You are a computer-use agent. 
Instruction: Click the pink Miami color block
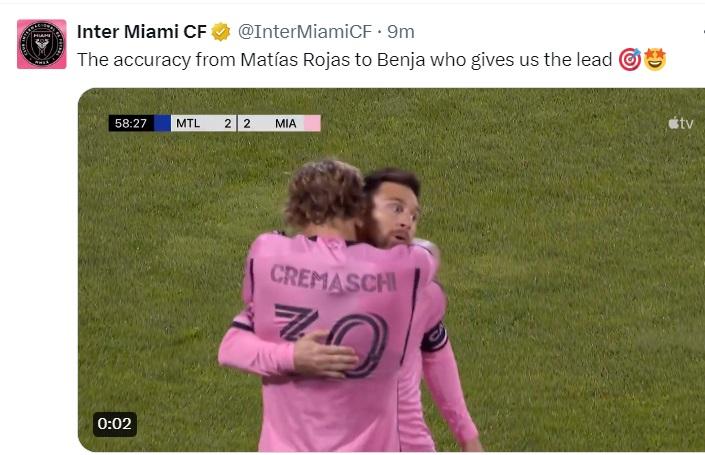[312, 123]
